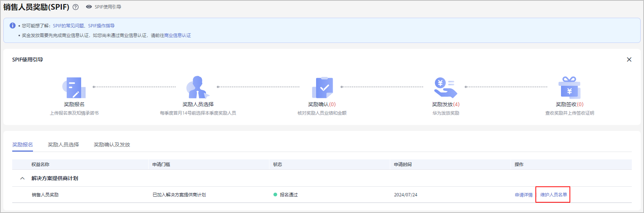Image resolution: width=644 pixels, height=213 pixels.
Task: Click the 每季度首月14号前选择本季度奖励人员 description
Action: coord(198,113)
